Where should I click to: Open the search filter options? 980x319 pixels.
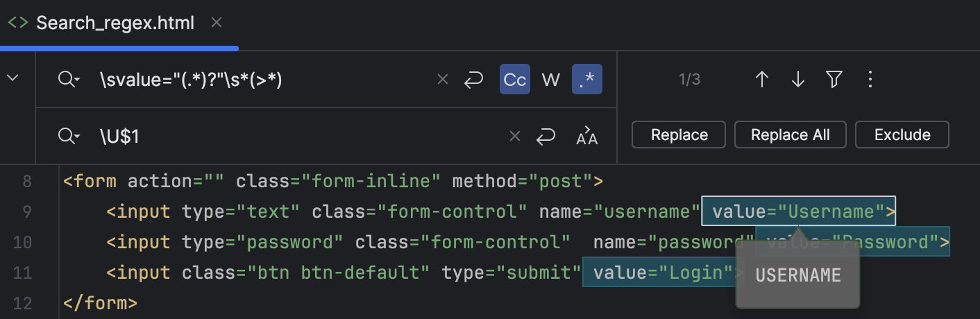(834, 80)
